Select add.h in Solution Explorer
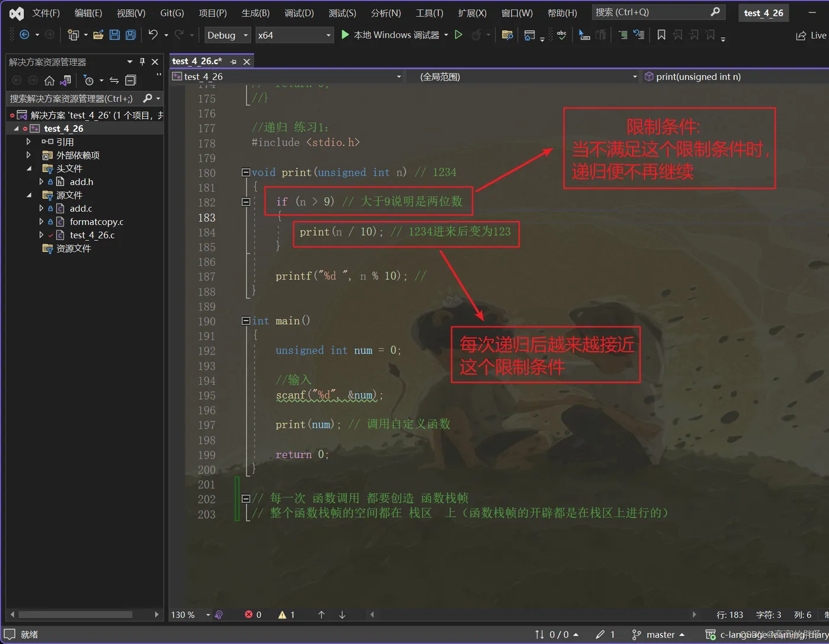Screen dimensions: 829x644 (x=81, y=182)
